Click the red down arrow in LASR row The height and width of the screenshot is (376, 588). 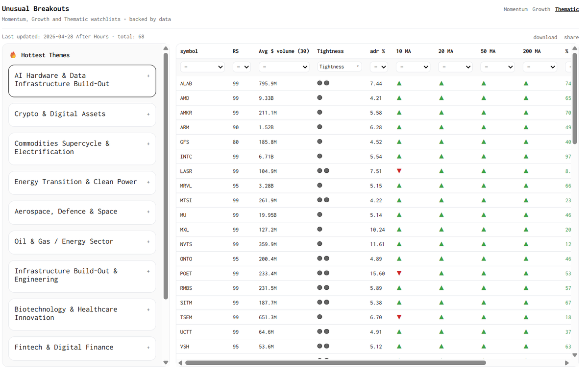[x=399, y=171]
